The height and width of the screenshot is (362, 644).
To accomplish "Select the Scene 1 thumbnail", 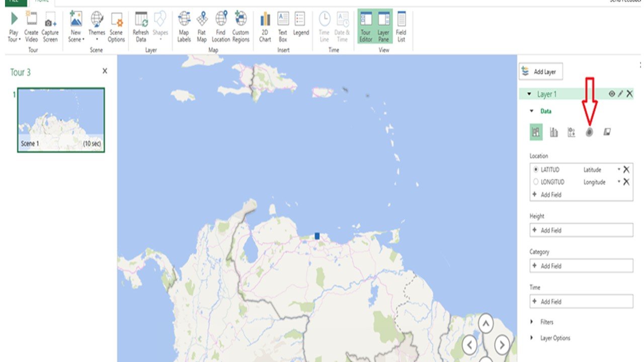I will pyautogui.click(x=61, y=120).
